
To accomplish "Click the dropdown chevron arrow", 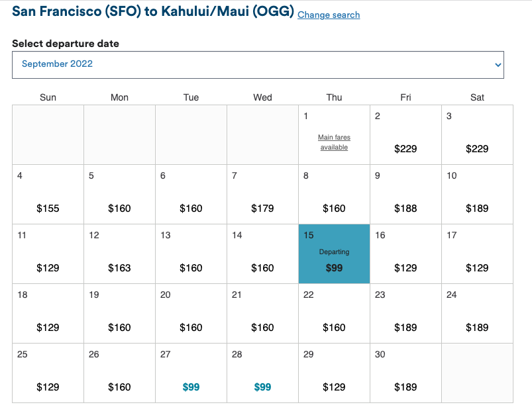I will [498, 64].
